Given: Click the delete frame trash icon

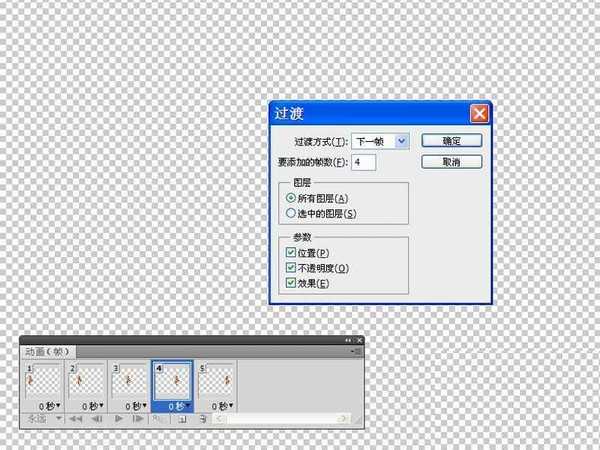Looking at the screenshot, I should click(x=202, y=419).
